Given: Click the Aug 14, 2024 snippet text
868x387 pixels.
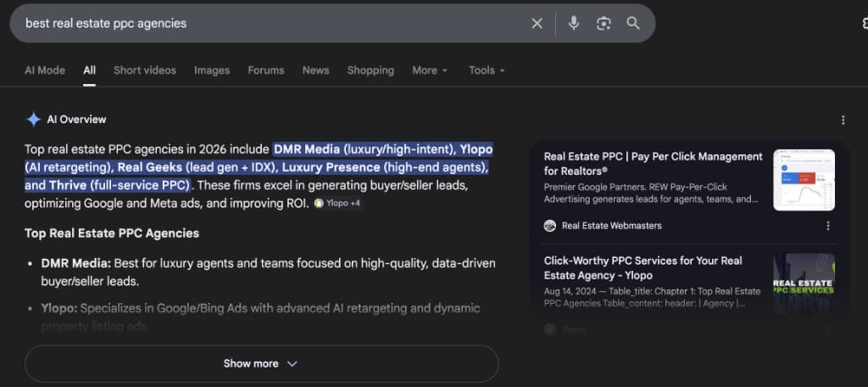Looking at the screenshot, I should [652, 297].
